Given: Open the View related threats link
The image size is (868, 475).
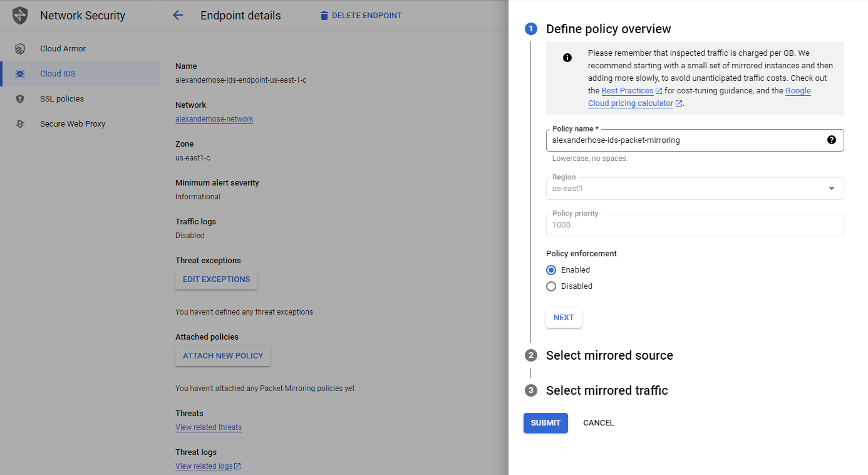Looking at the screenshot, I should [x=209, y=427].
